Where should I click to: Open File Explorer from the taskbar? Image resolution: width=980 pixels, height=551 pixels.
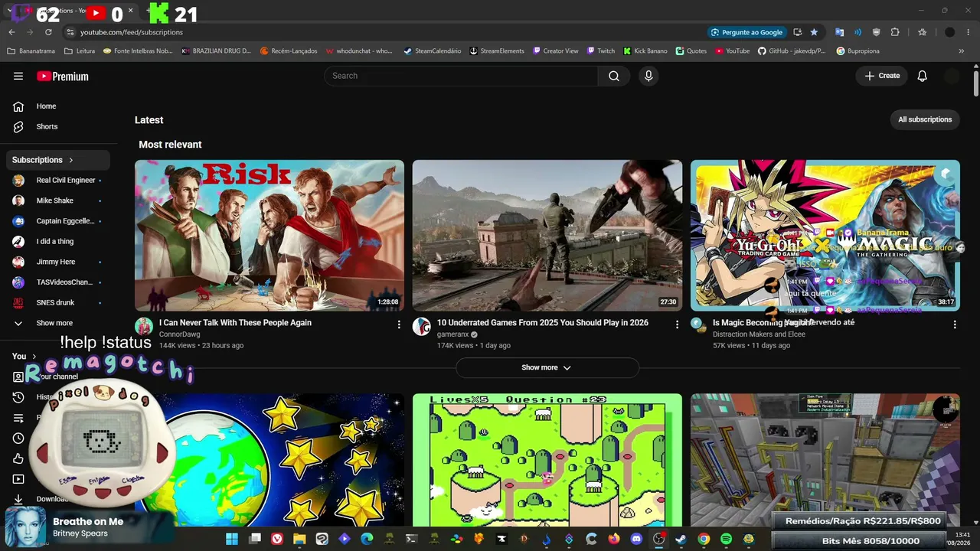click(x=299, y=539)
